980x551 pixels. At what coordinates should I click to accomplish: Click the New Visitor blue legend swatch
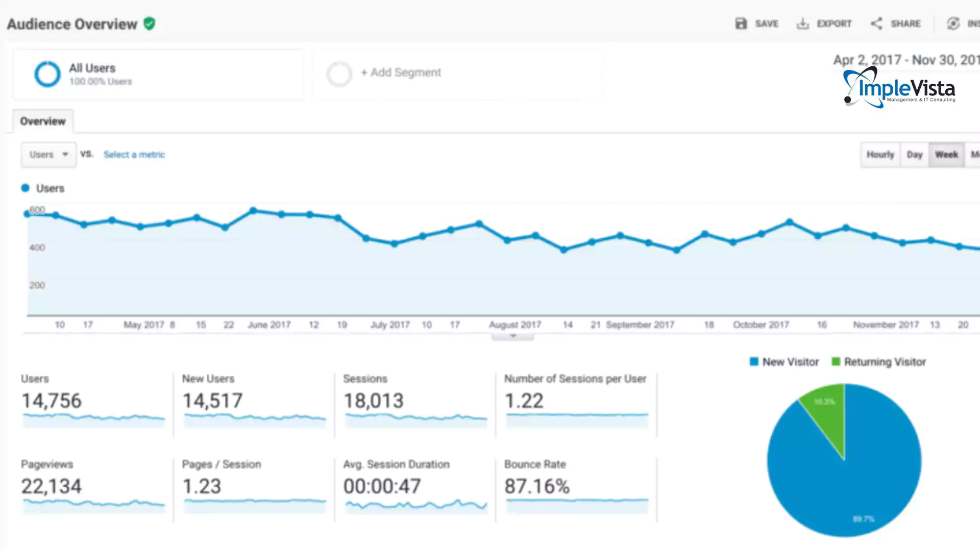coord(754,362)
